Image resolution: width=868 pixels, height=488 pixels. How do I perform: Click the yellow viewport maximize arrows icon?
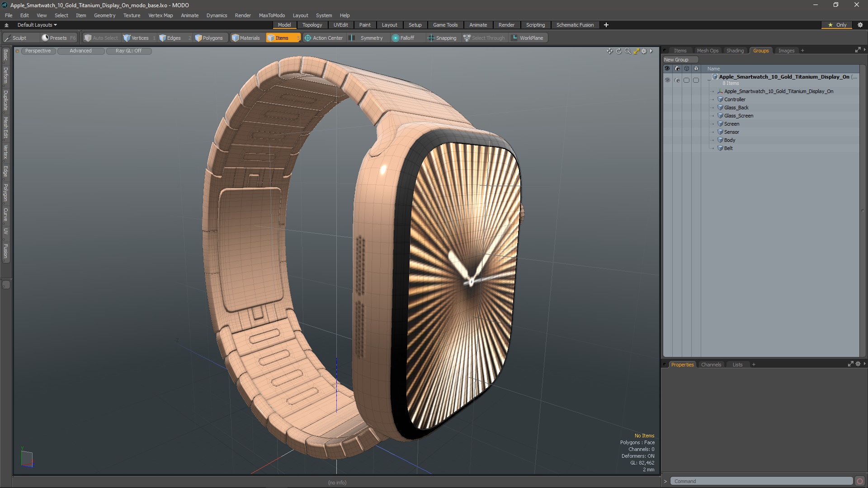pyautogui.click(x=636, y=51)
